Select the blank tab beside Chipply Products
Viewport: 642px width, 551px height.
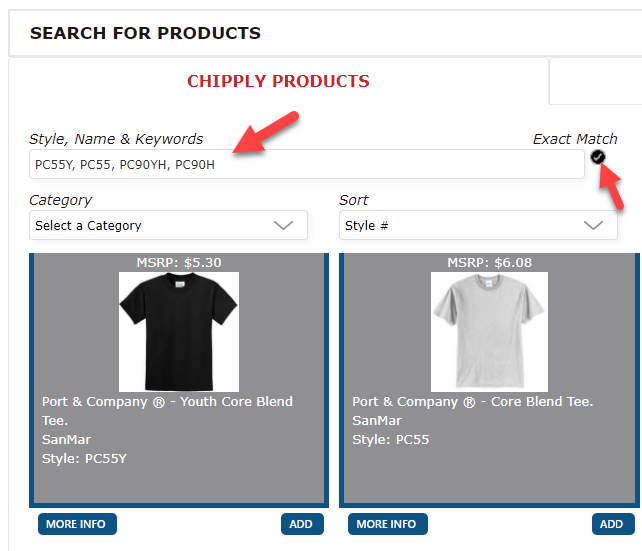(x=596, y=81)
